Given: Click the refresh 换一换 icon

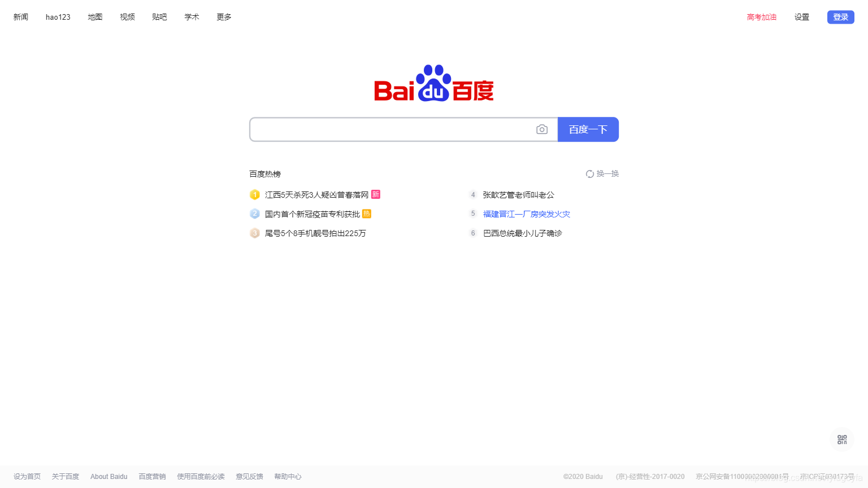Looking at the screenshot, I should pos(589,174).
